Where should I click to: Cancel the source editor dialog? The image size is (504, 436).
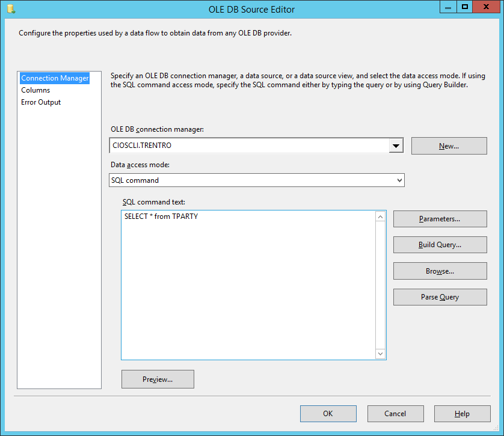tap(395, 414)
